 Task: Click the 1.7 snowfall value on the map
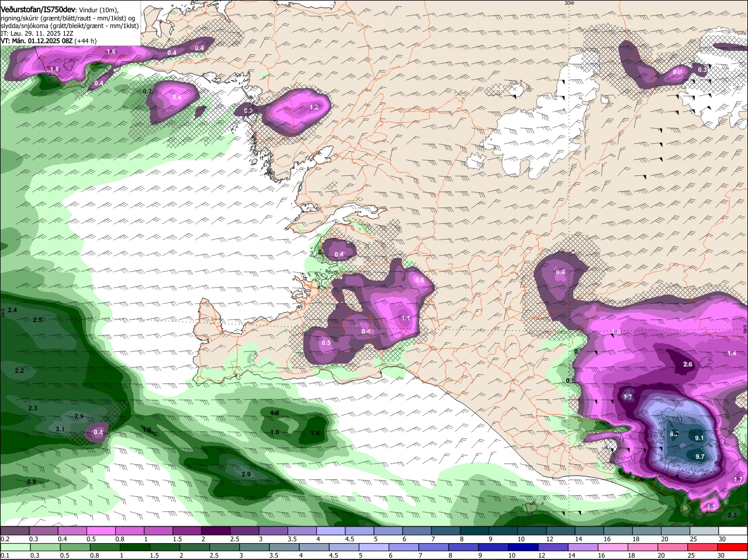pyautogui.click(x=738, y=479)
